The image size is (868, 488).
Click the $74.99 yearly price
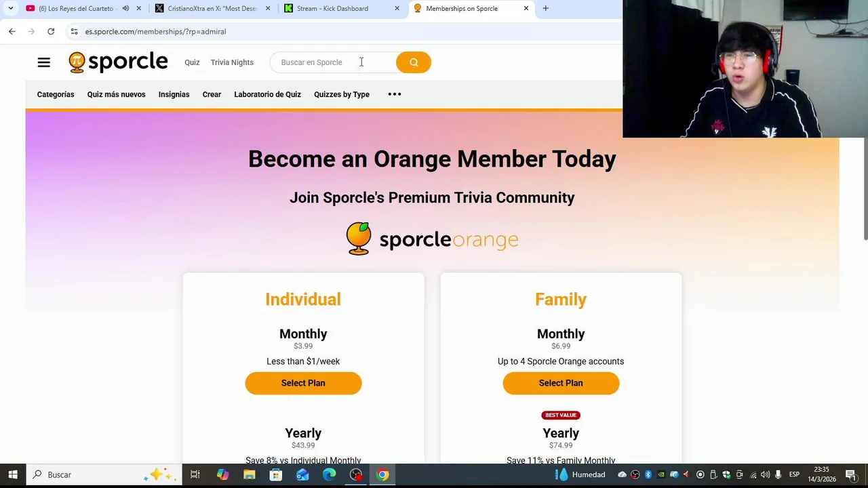click(561, 445)
